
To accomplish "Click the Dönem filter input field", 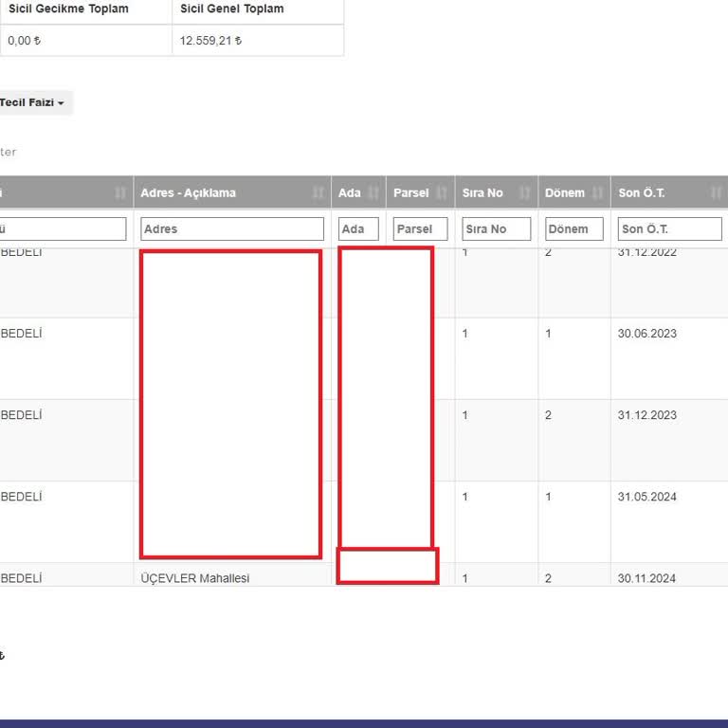I will (x=574, y=228).
